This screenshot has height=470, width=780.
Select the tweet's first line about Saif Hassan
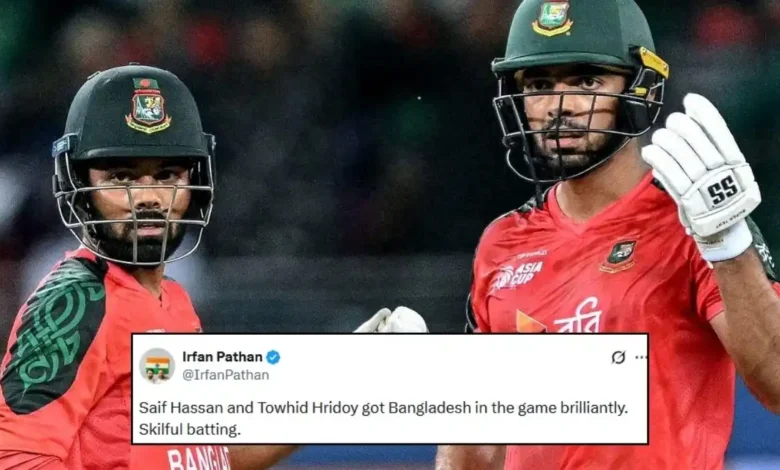[383, 408]
